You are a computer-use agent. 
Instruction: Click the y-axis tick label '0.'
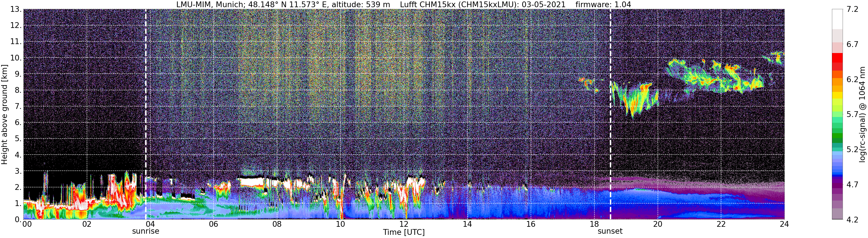[18, 220]
